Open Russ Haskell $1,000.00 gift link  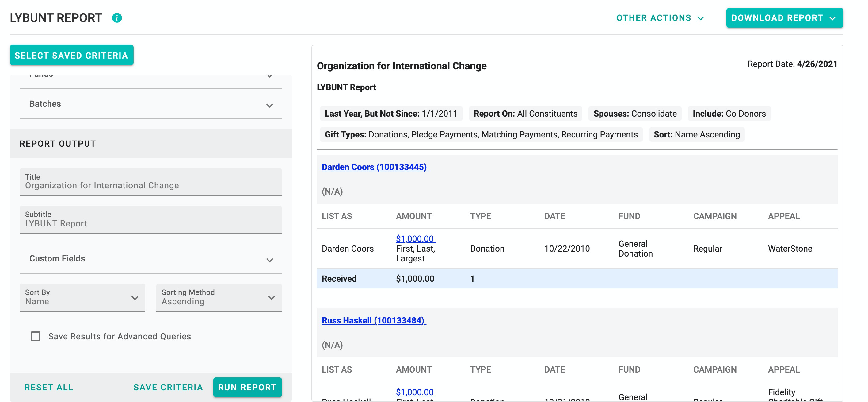coord(415,392)
